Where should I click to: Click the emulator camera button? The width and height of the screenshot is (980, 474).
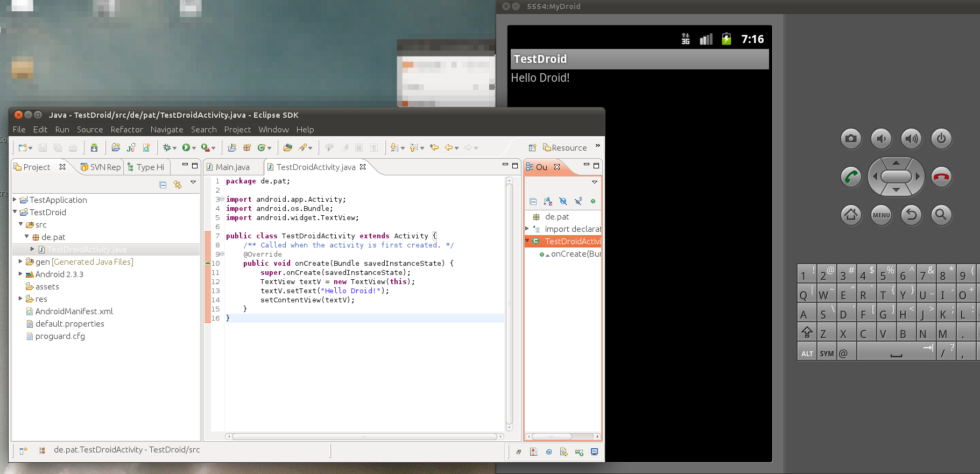coord(851,139)
